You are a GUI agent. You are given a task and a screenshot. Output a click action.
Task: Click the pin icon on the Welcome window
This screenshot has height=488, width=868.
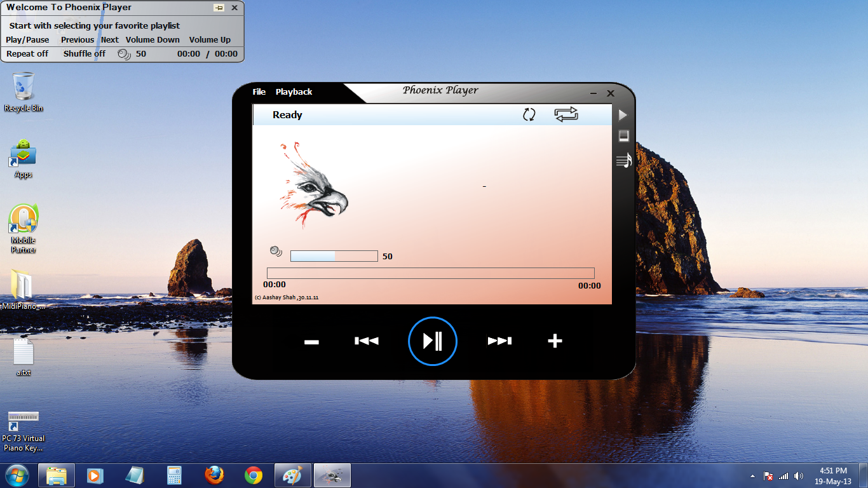point(219,8)
